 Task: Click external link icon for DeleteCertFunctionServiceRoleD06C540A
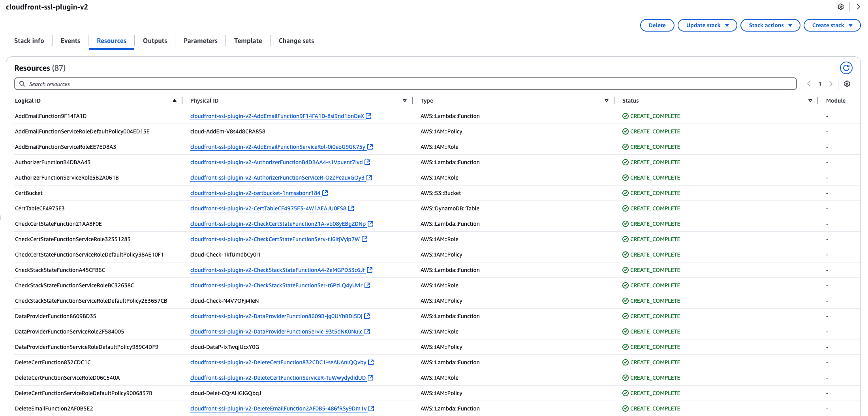[370, 378]
